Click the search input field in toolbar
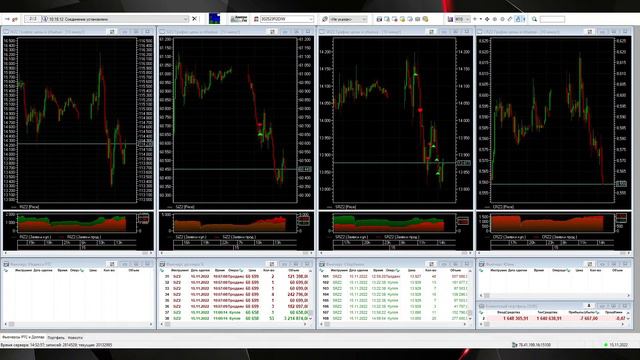The image size is (640, 360). click(x=552, y=19)
